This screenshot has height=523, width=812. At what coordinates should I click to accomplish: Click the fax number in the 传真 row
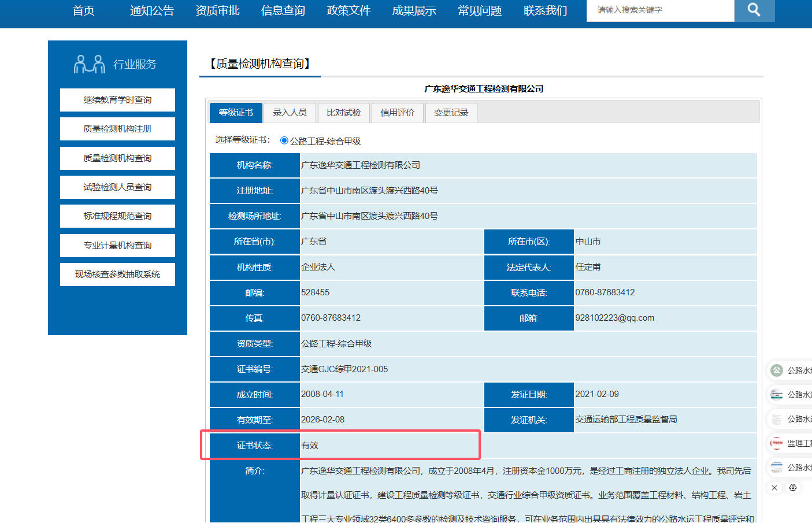pos(331,318)
